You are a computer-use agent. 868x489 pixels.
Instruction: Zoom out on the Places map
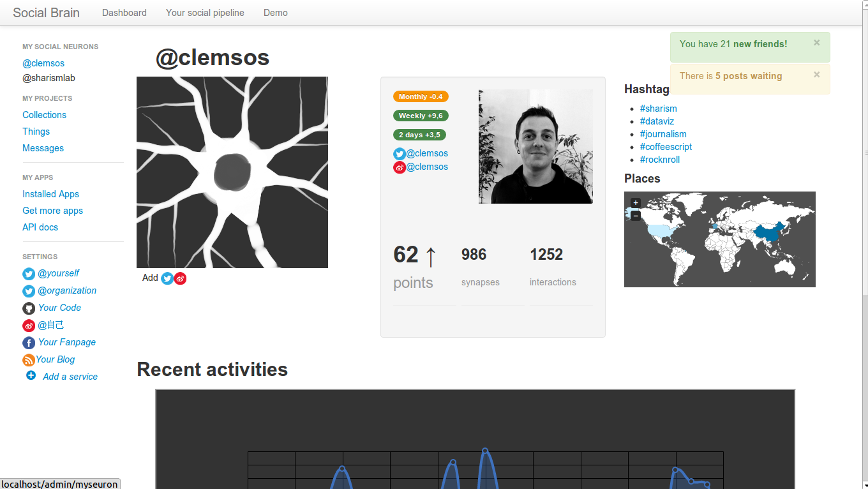pyautogui.click(x=636, y=216)
